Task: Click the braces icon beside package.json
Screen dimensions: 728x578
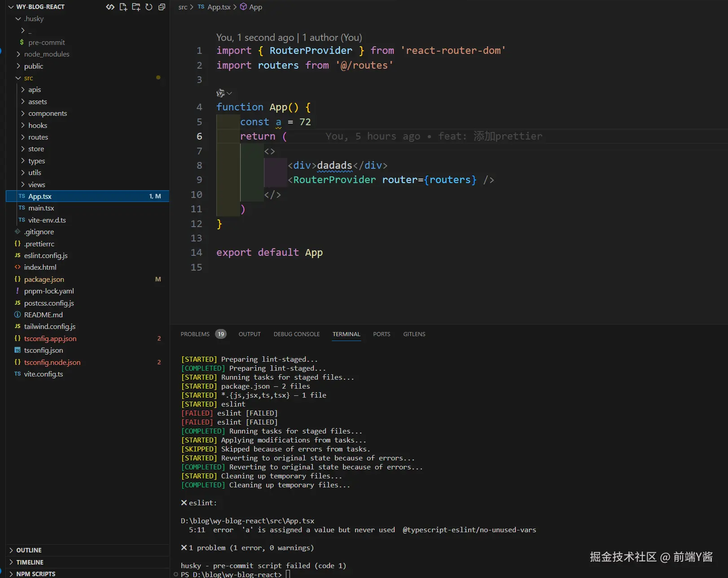Action: (x=18, y=279)
